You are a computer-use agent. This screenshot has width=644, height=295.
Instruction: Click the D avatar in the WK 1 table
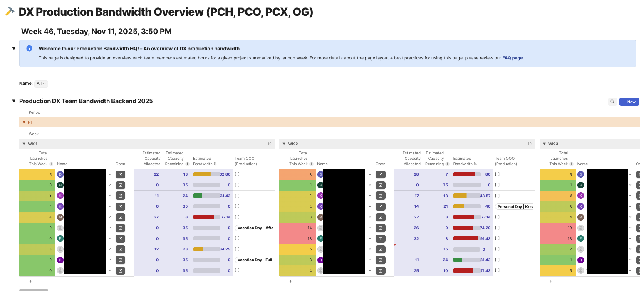point(60,174)
